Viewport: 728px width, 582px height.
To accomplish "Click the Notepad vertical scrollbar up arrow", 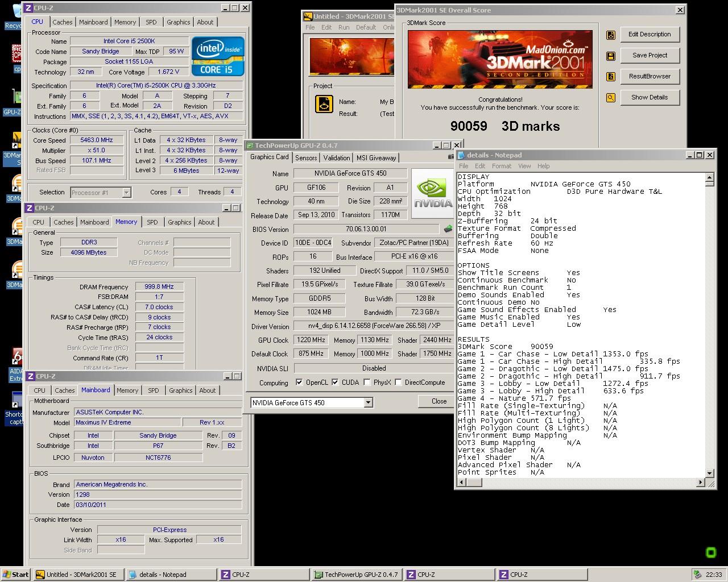I will pyautogui.click(x=709, y=177).
